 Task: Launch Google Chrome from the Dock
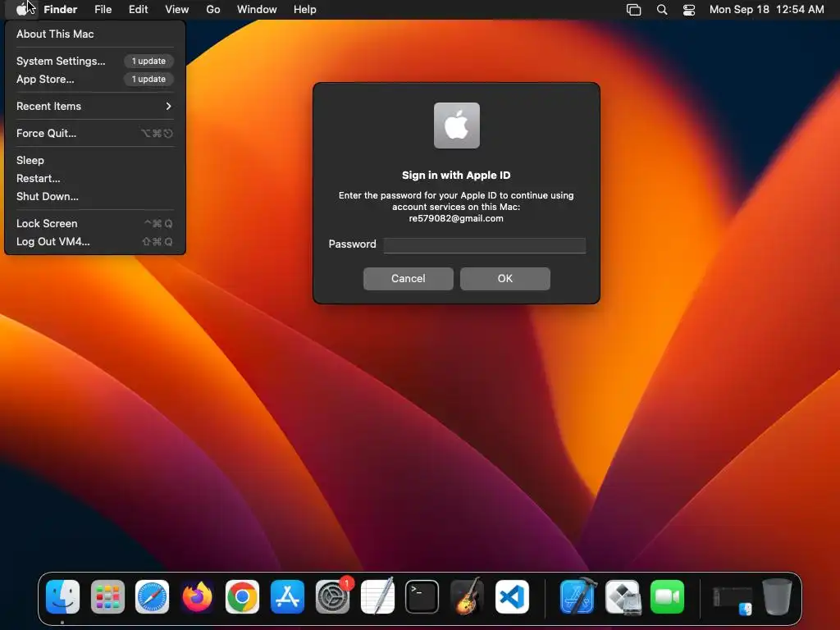(x=242, y=597)
